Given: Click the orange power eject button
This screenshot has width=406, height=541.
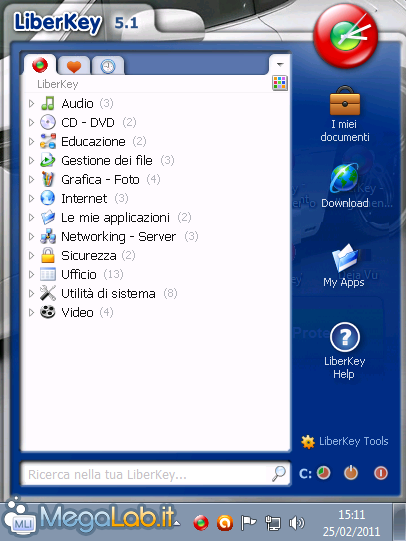Looking at the screenshot, I should click(351, 472).
